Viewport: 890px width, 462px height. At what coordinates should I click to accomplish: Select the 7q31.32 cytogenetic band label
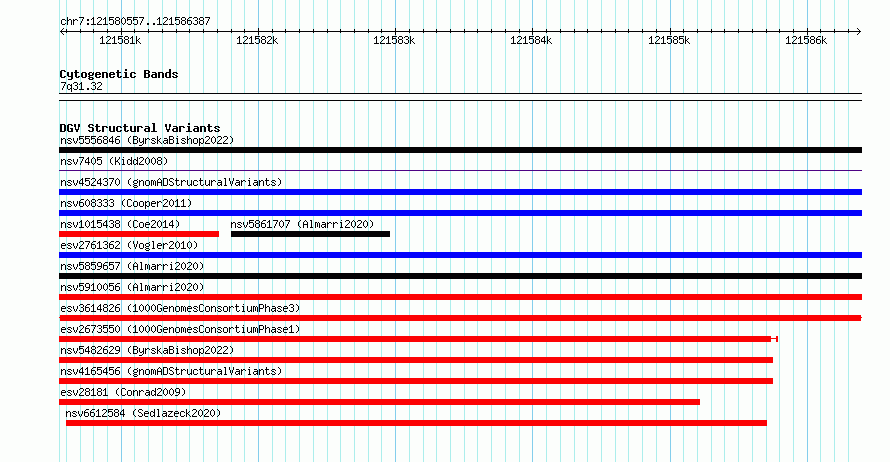81,86
